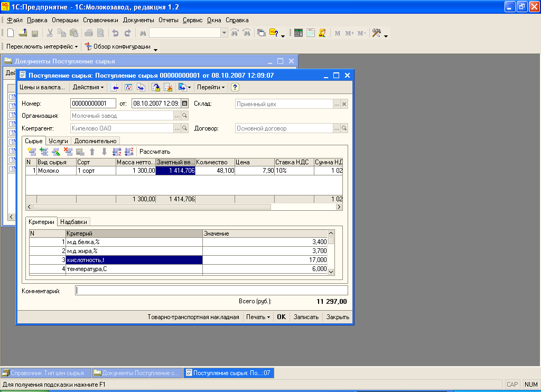Click scroll right arrow of Сырье table
This screenshot has width=541, height=392.
click(x=339, y=207)
